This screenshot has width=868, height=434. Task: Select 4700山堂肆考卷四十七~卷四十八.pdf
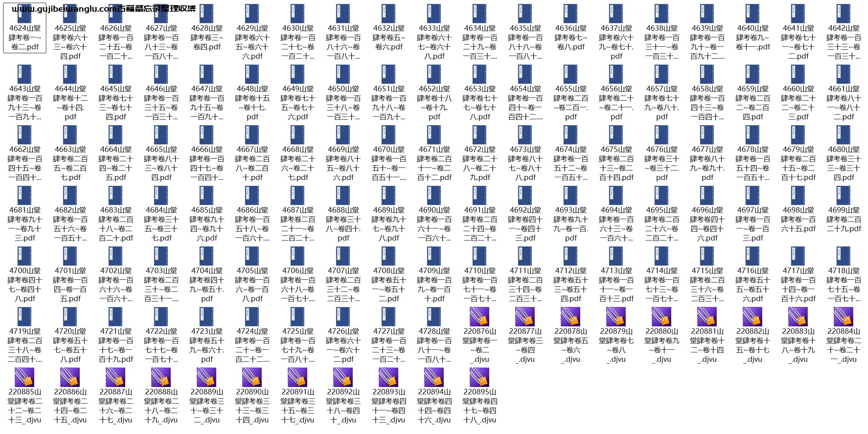click(x=24, y=256)
